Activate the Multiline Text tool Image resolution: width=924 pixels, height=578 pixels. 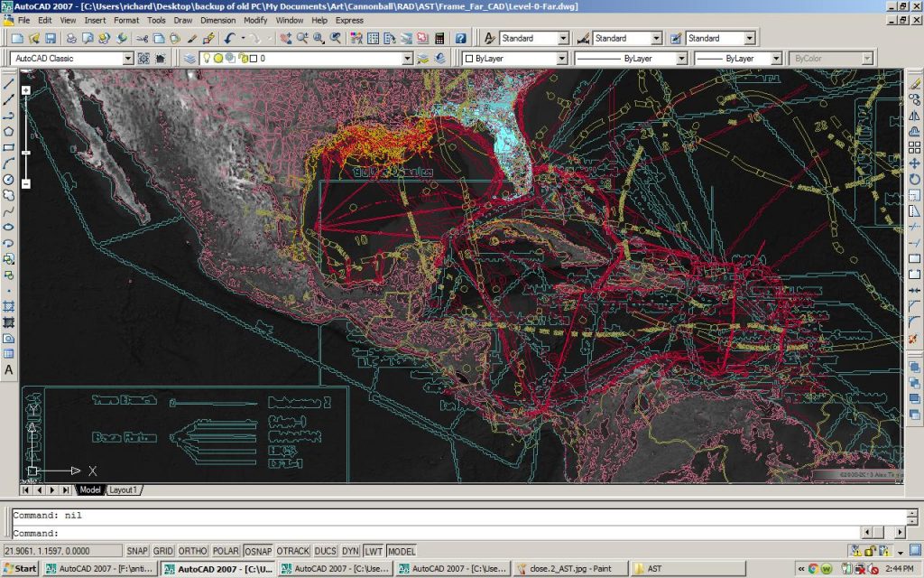click(9, 370)
